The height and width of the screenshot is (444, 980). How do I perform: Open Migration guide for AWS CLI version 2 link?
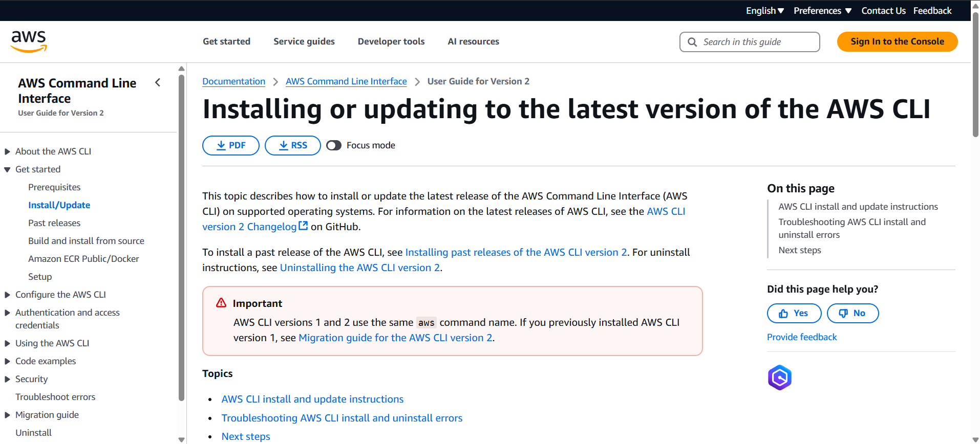(x=395, y=338)
